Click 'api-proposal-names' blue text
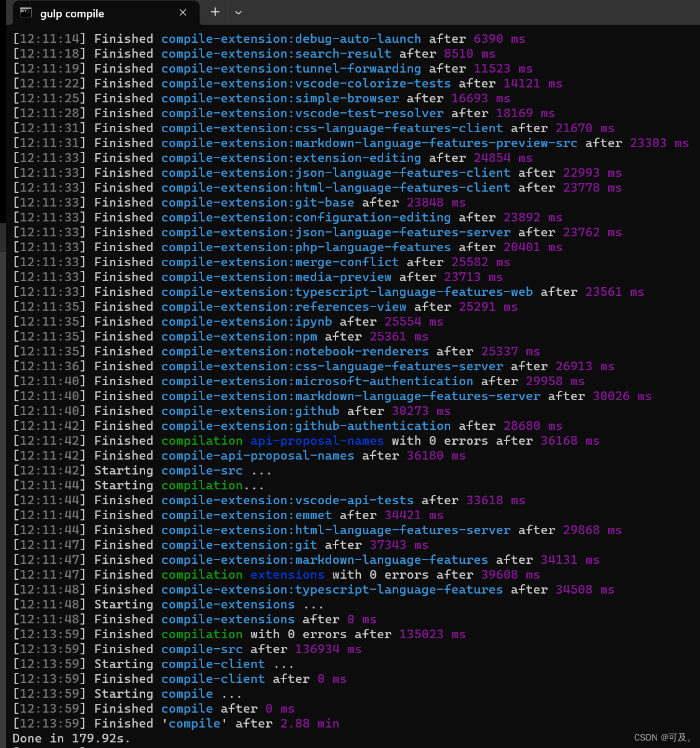 [317, 441]
